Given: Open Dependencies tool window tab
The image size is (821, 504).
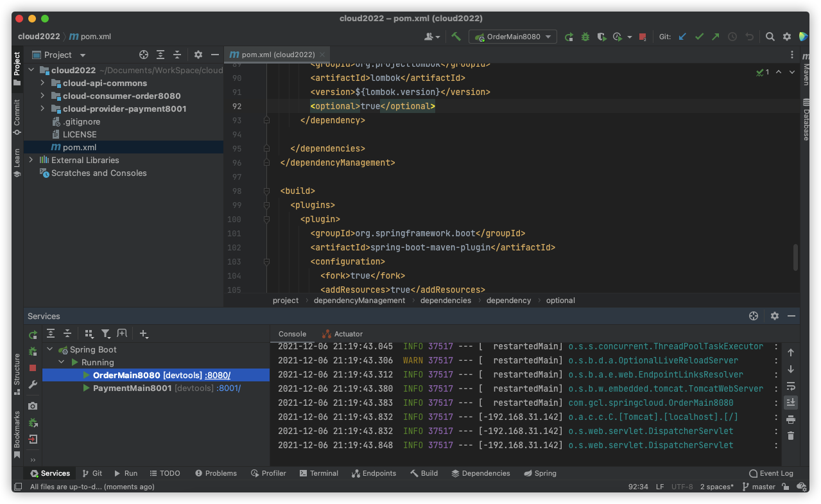Looking at the screenshot, I should click(480, 473).
